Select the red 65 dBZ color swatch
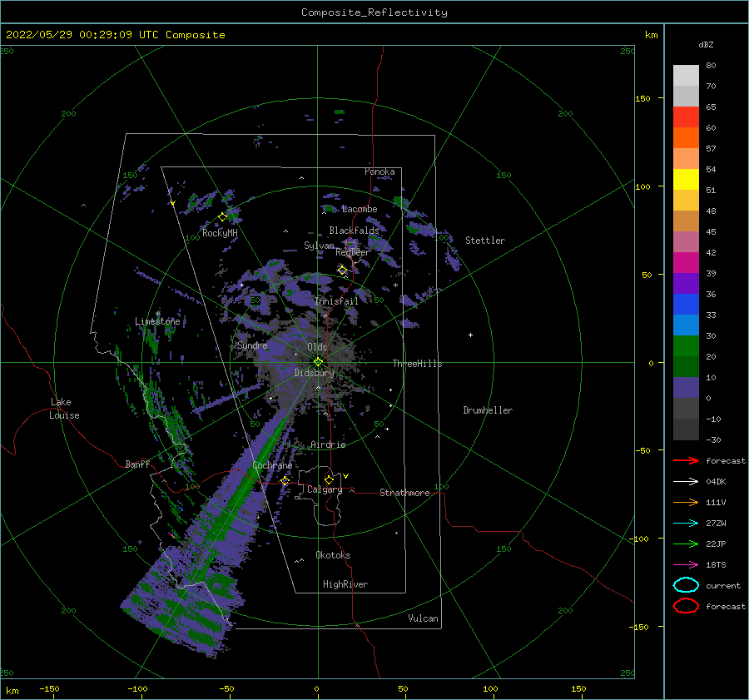 click(686, 117)
